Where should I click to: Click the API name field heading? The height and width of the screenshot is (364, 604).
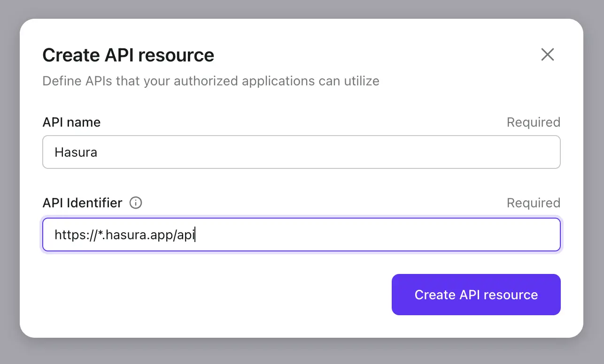[x=71, y=122]
